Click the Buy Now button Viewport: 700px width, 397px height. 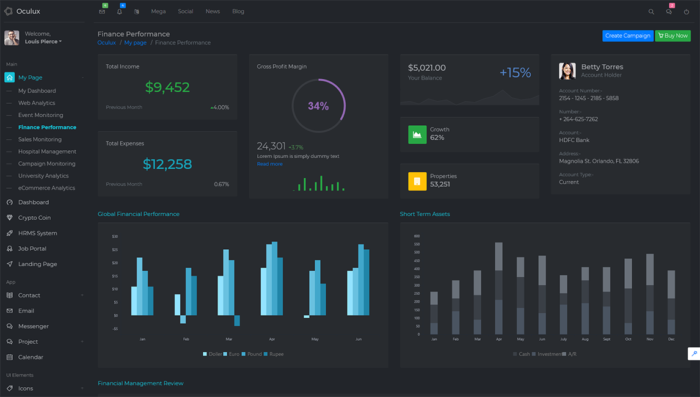tap(673, 36)
